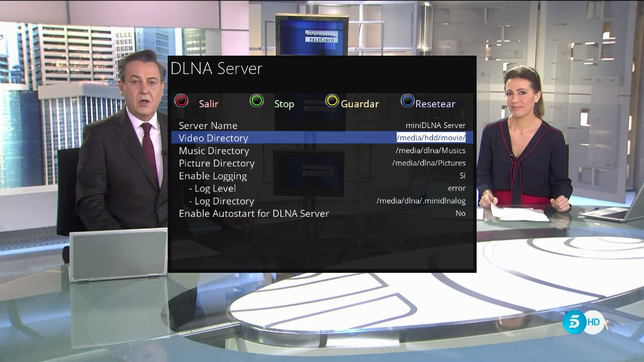Select the Music Directory row
This screenshot has height=362, width=644.
coord(214,151)
